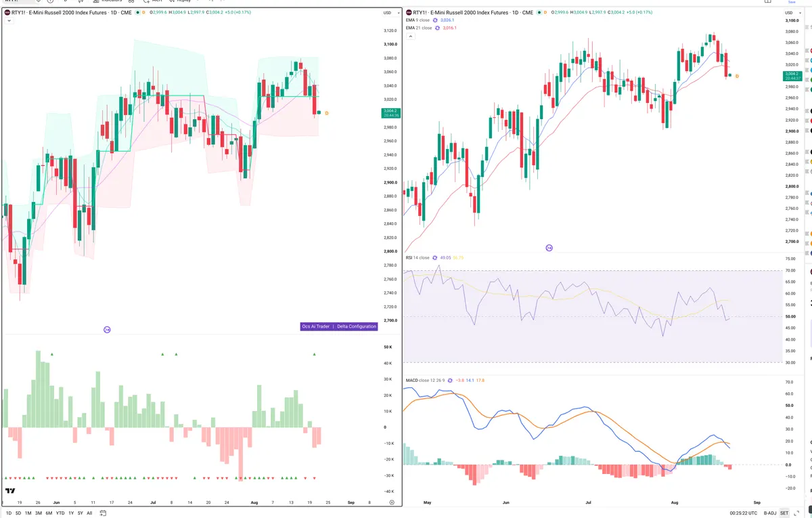
Task: Select the 1M time range
Action: (28, 513)
